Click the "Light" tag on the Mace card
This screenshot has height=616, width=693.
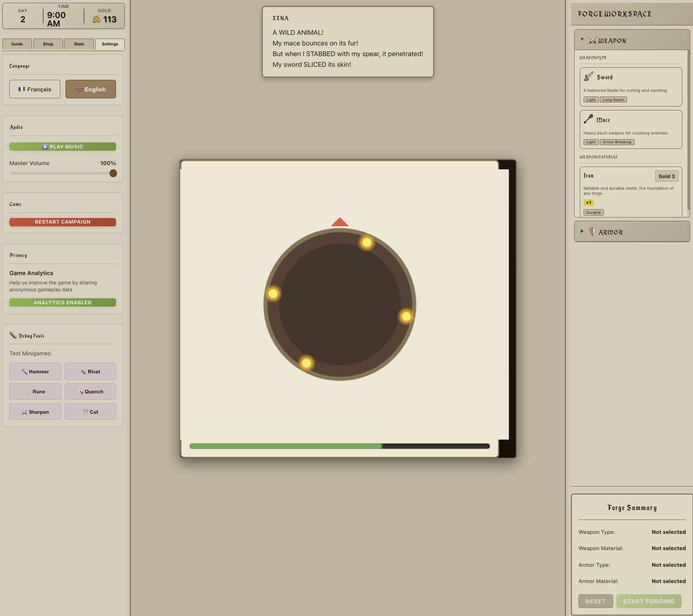[x=591, y=142]
